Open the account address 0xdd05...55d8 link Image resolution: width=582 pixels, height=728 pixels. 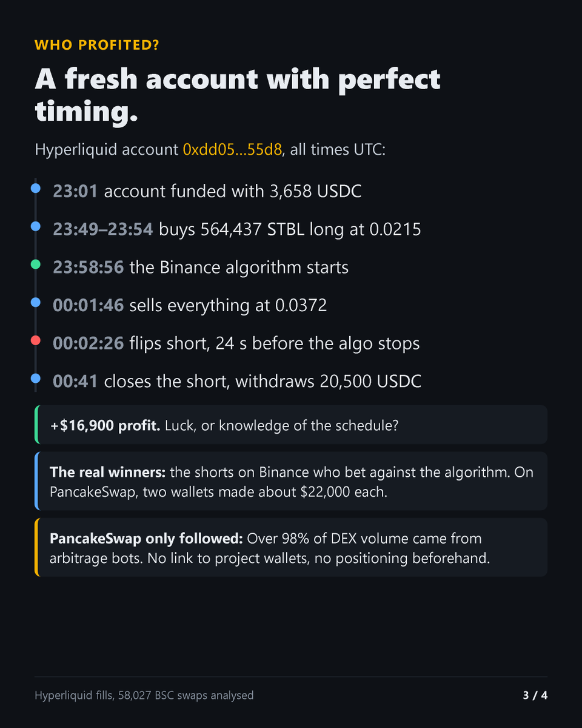tap(232, 150)
